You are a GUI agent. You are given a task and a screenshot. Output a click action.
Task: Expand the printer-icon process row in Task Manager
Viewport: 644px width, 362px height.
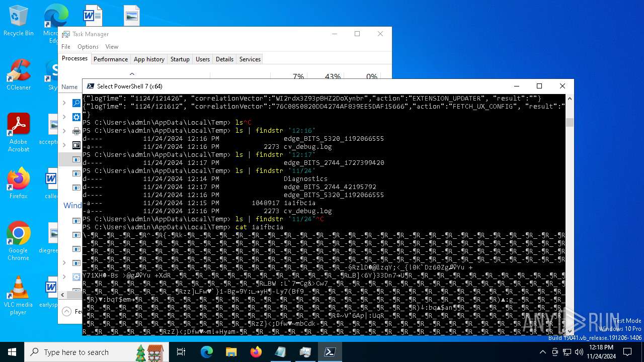[64, 131]
